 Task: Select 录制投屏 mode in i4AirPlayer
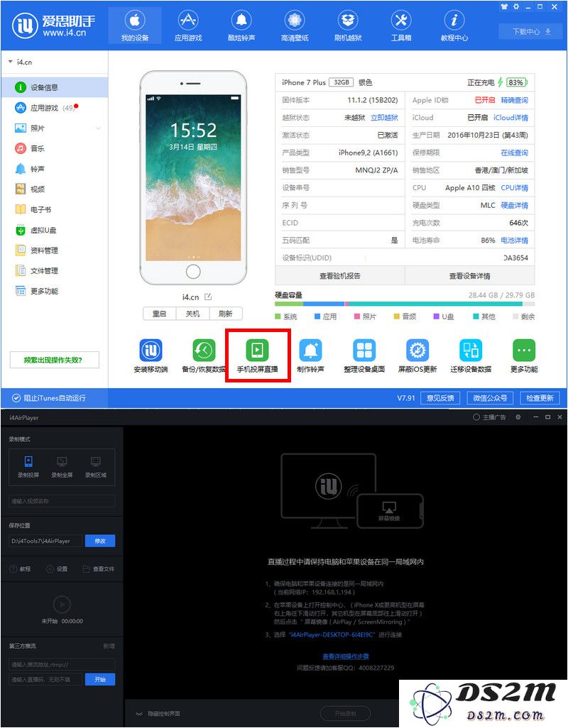click(x=28, y=467)
